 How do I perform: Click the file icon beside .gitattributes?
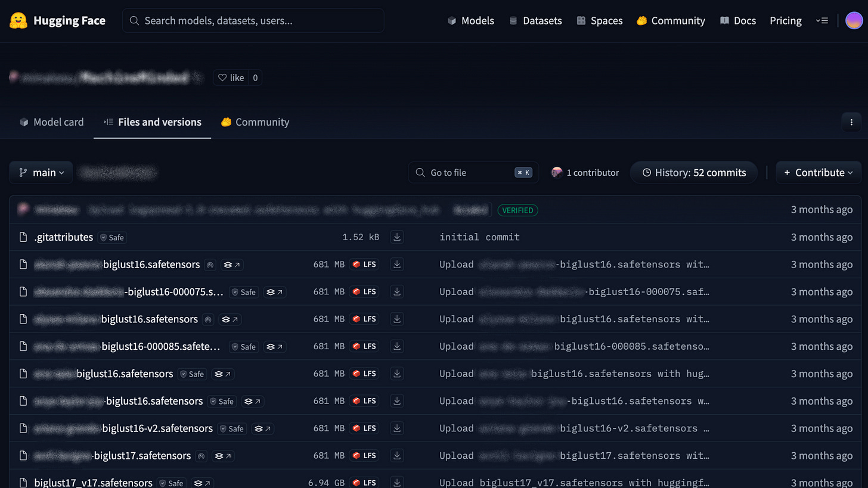[x=23, y=237]
